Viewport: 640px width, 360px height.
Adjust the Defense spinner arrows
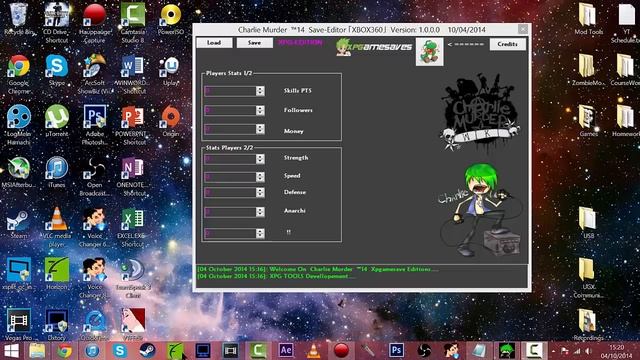pos(260,192)
